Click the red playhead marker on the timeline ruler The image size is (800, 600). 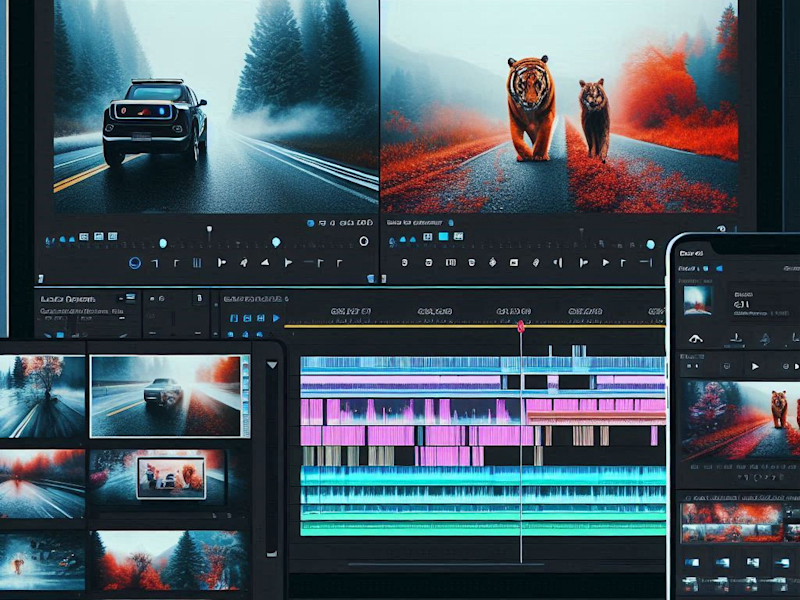pos(521,327)
